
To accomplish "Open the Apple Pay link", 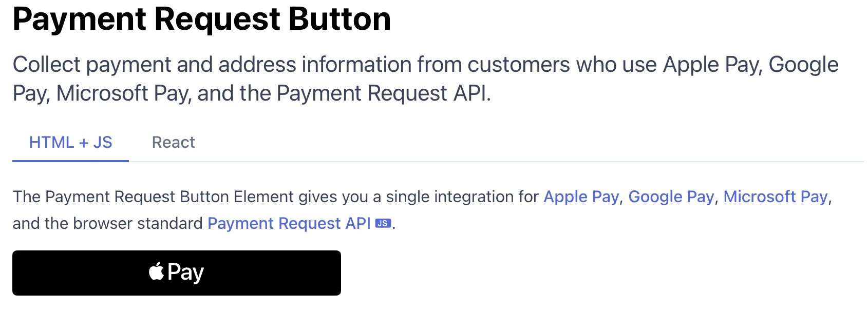I will [x=581, y=197].
